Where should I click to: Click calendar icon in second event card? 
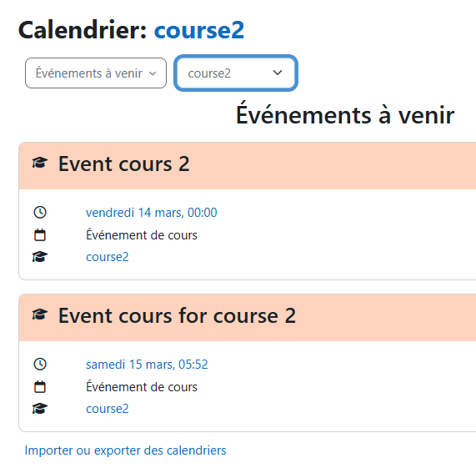point(40,387)
